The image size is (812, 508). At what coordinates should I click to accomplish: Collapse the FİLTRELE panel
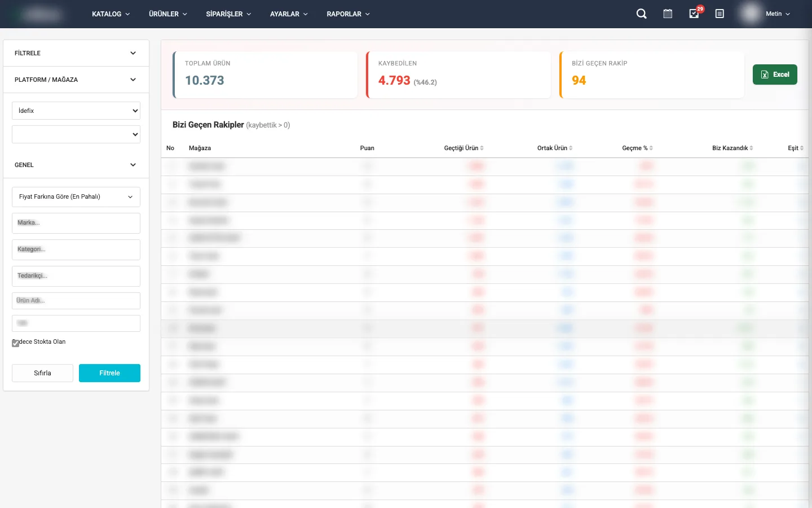tap(133, 53)
